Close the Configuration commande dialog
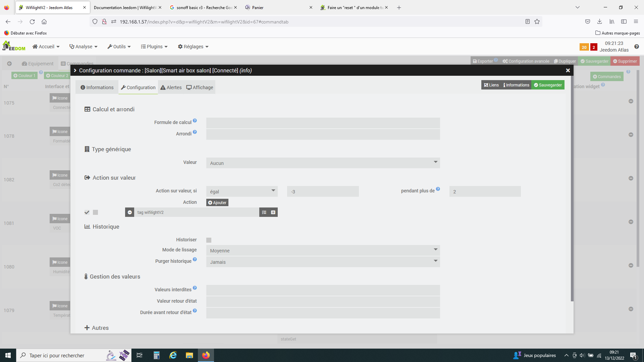 coord(568,70)
